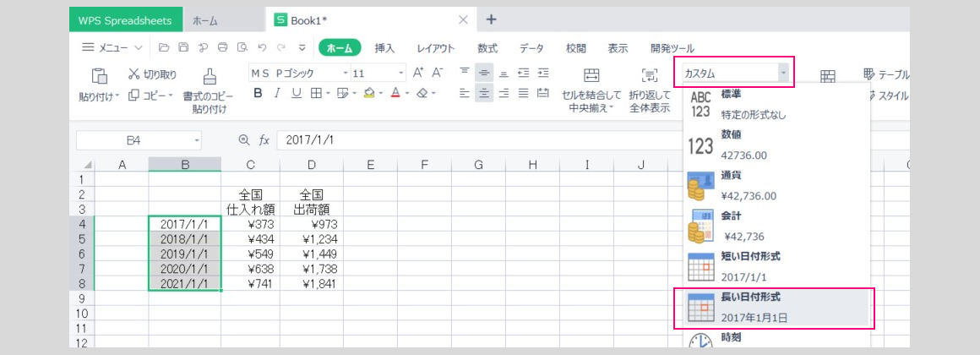Switch to the 挿入 ribbon tab

point(384,48)
